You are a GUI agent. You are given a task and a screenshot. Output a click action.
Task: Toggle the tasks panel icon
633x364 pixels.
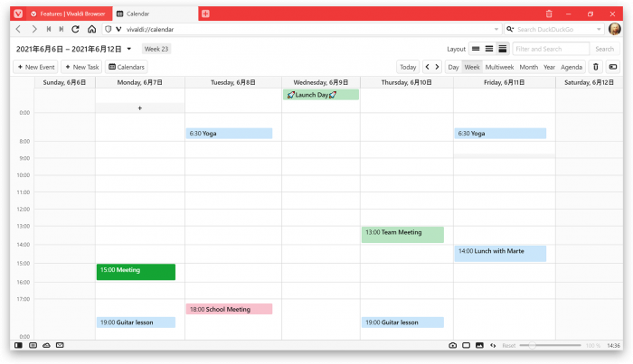[613, 67]
